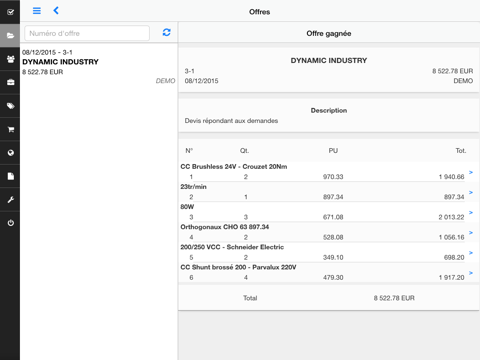Click the Qt. column header
480x360 pixels.
tap(244, 151)
